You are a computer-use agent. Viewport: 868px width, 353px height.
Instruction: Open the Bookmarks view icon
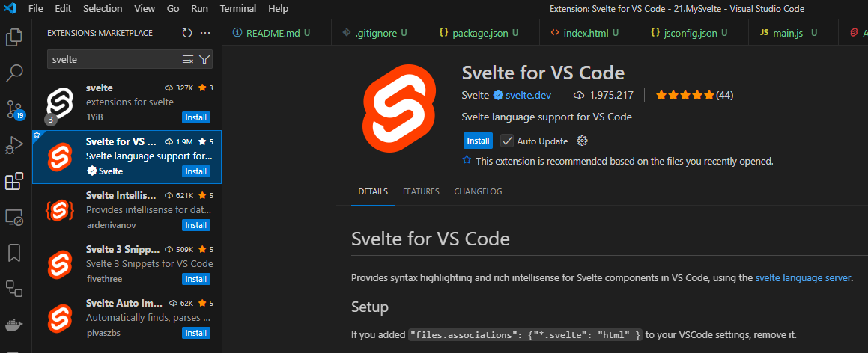pyautogui.click(x=14, y=253)
